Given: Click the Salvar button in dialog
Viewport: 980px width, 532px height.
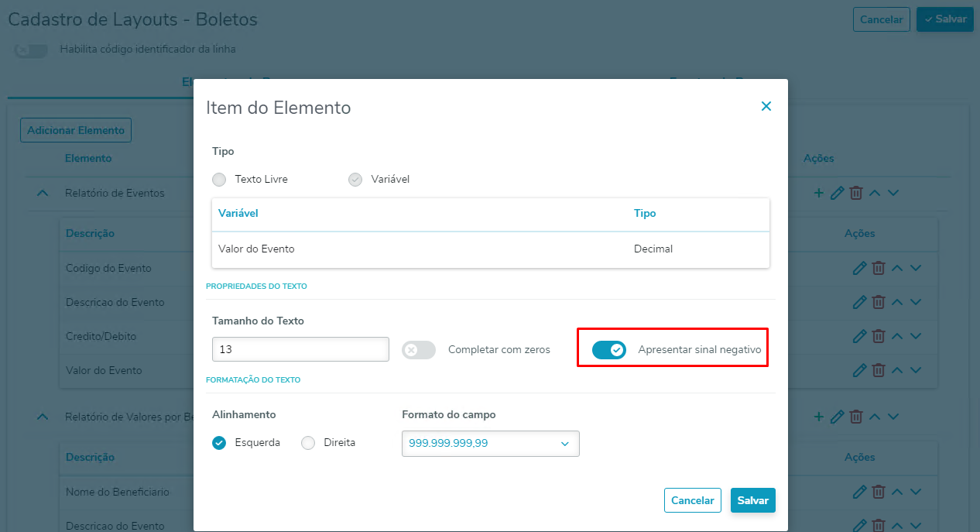Looking at the screenshot, I should click(x=752, y=500).
